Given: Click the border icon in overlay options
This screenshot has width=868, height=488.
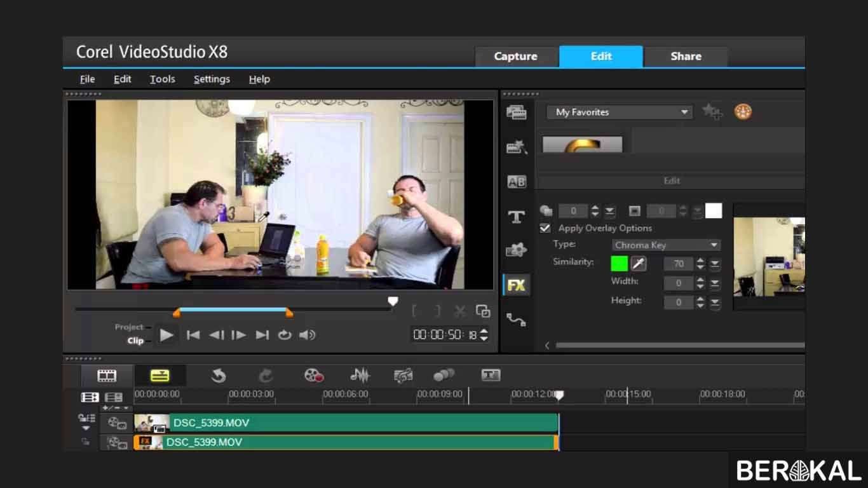Looking at the screenshot, I should (634, 211).
